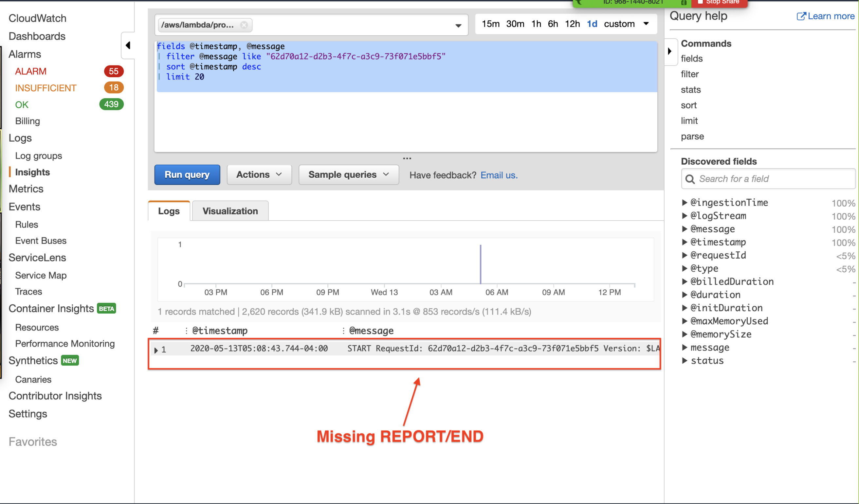Expand log record row 1 details

pos(156,350)
